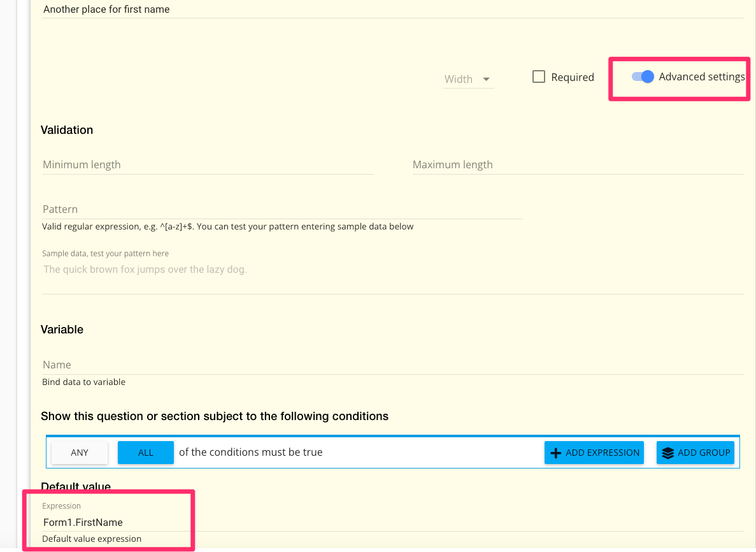Click into the Pattern regex field
This screenshot has width=756, height=552.
click(282, 209)
